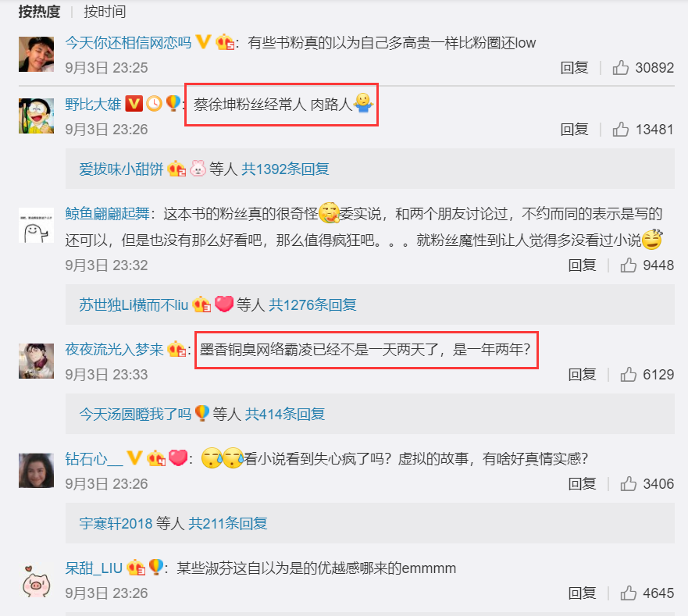The height and width of the screenshot is (616, 688).
Task: Click thumbs-up icon beside 4645
Action: pyautogui.click(x=629, y=593)
